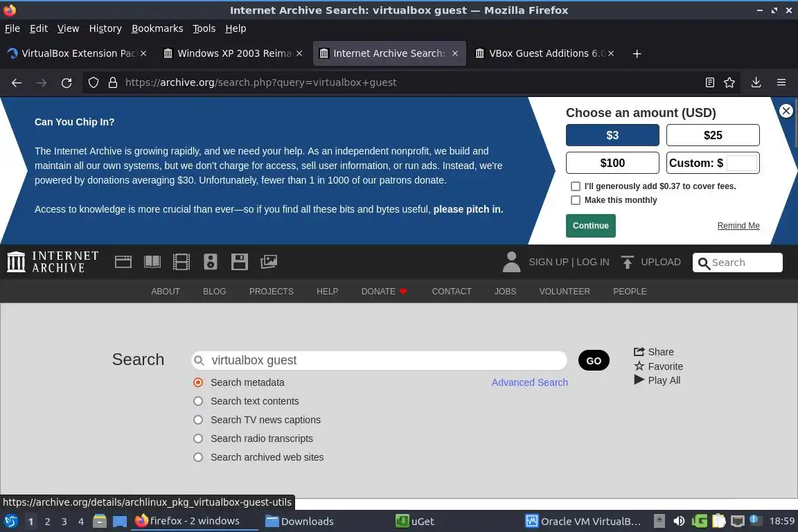
Task: Switch to Windows XP 2003 tab
Action: [233, 53]
